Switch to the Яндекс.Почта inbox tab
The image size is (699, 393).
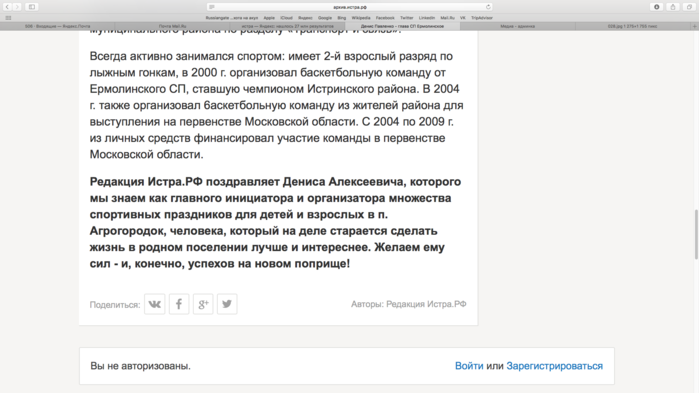pyautogui.click(x=58, y=26)
